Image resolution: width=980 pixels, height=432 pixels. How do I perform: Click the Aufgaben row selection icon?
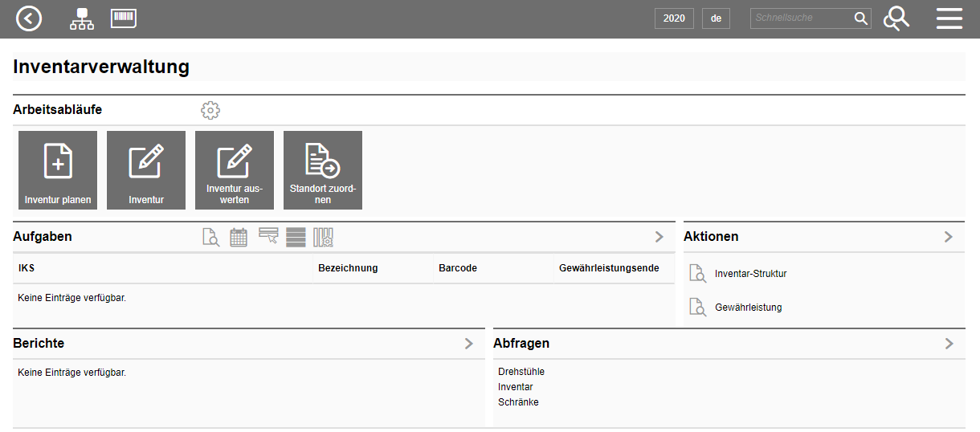point(268,236)
